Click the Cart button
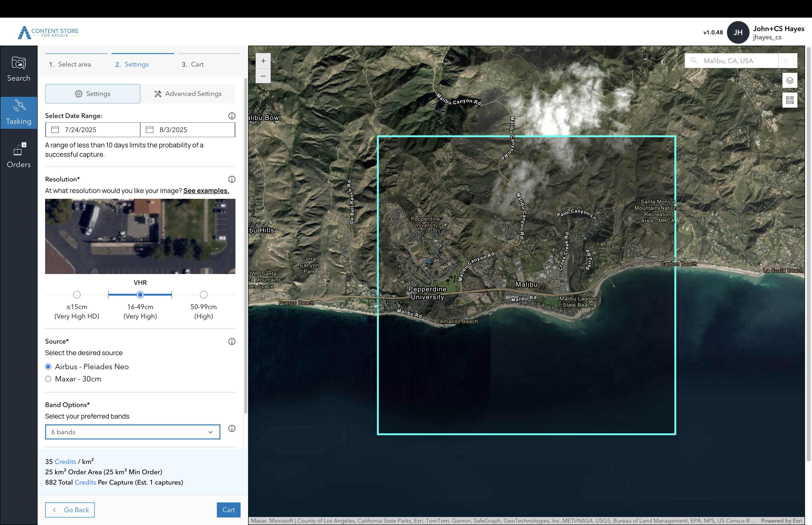 228,510
